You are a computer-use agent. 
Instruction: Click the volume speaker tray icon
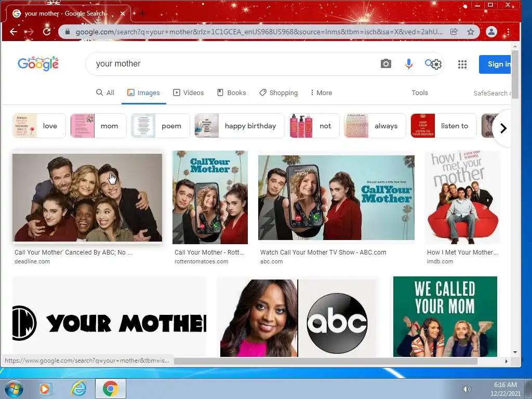(x=467, y=389)
